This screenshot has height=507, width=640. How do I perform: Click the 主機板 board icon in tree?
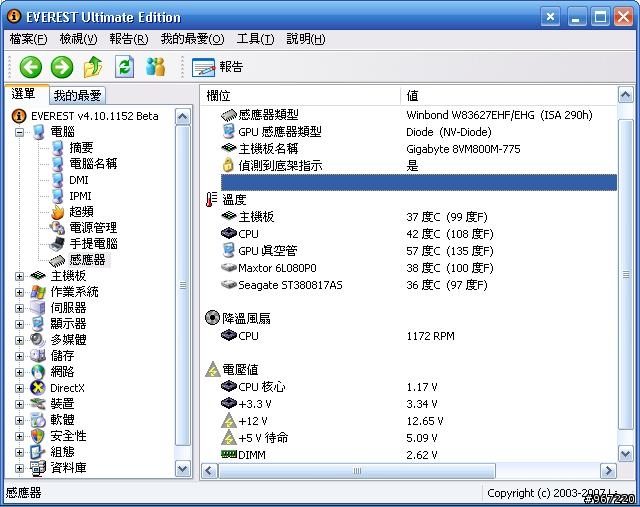(38, 276)
